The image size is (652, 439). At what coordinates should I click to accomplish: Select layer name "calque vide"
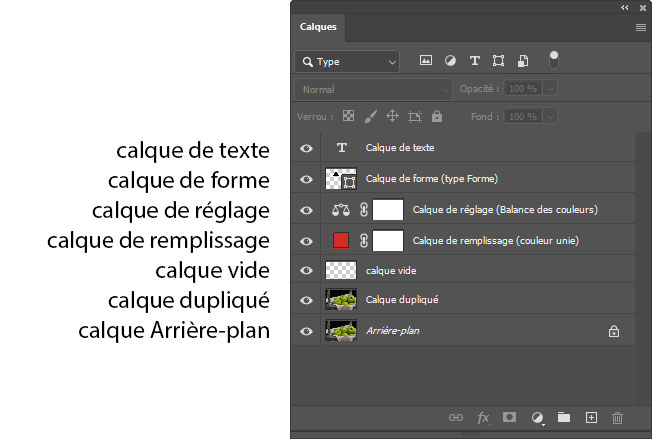(x=391, y=271)
